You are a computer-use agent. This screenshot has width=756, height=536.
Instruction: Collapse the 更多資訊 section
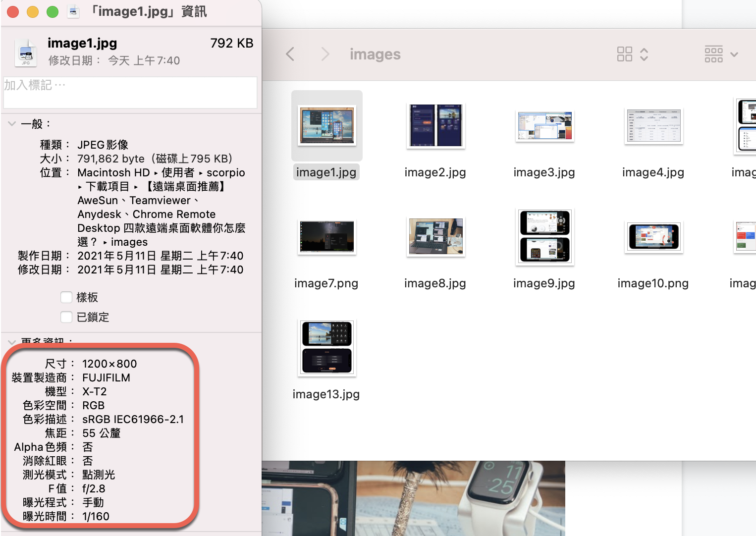(12, 342)
